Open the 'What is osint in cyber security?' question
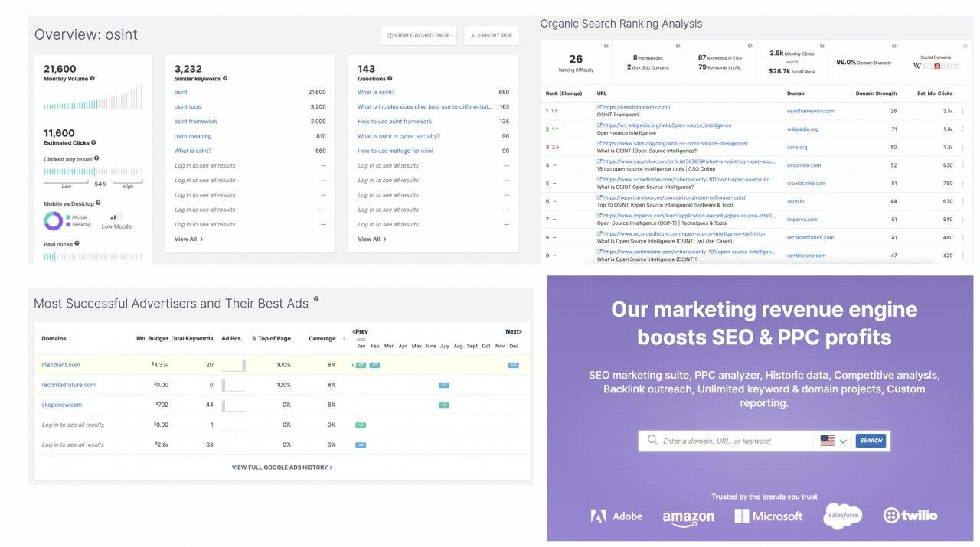This screenshot has height=547, width=980. [399, 136]
